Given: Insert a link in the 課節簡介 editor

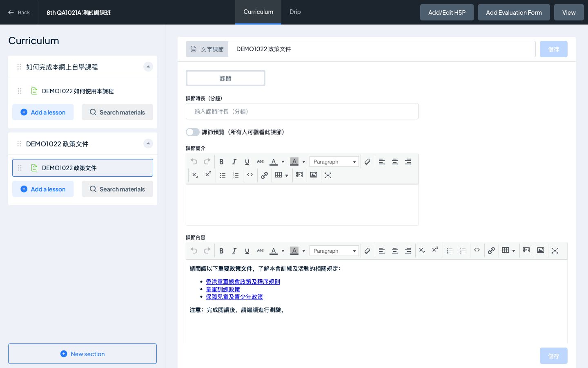Looking at the screenshot, I should [264, 175].
